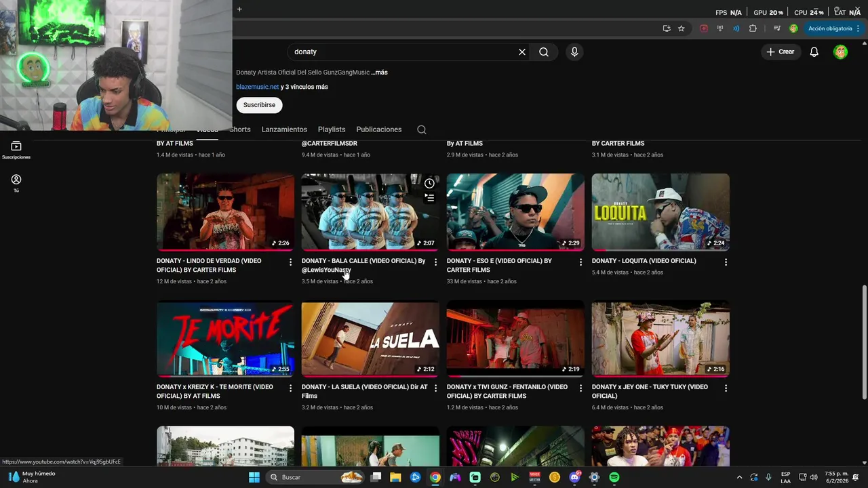The image size is (868, 488).
Task: Open File Explorer from the taskbar
Action: (x=395, y=477)
